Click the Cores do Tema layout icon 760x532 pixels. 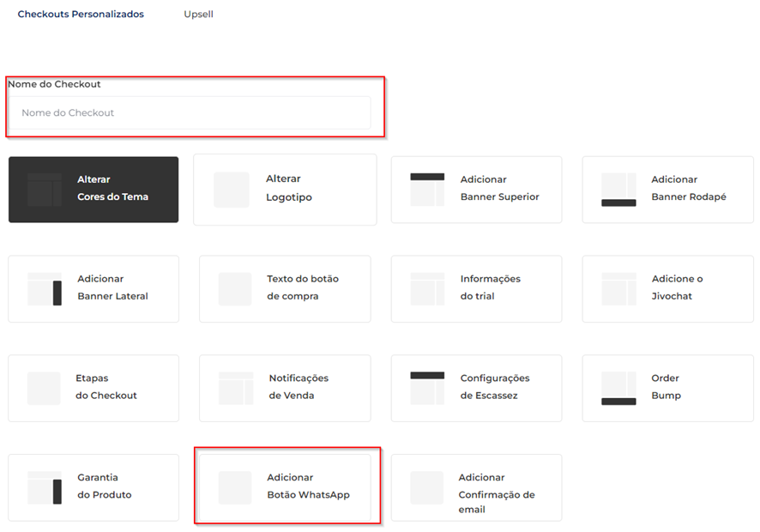point(45,190)
